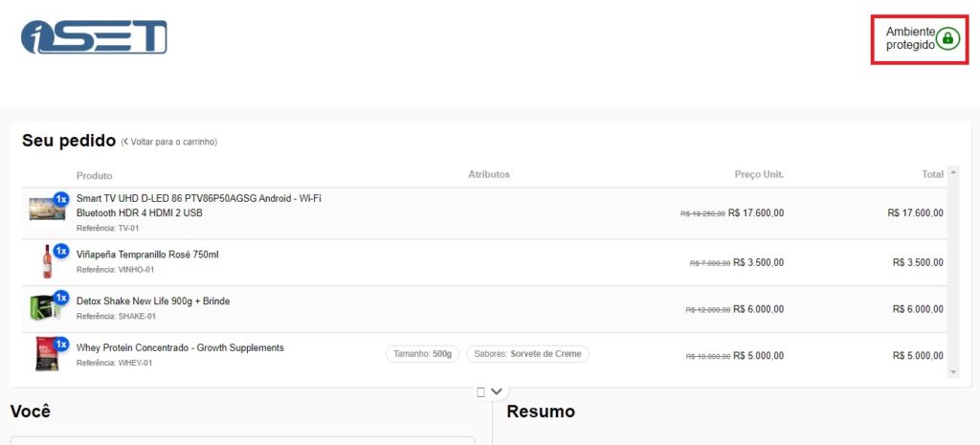980x445 pixels.
Task: Click the iSET logo
Action: [94, 37]
